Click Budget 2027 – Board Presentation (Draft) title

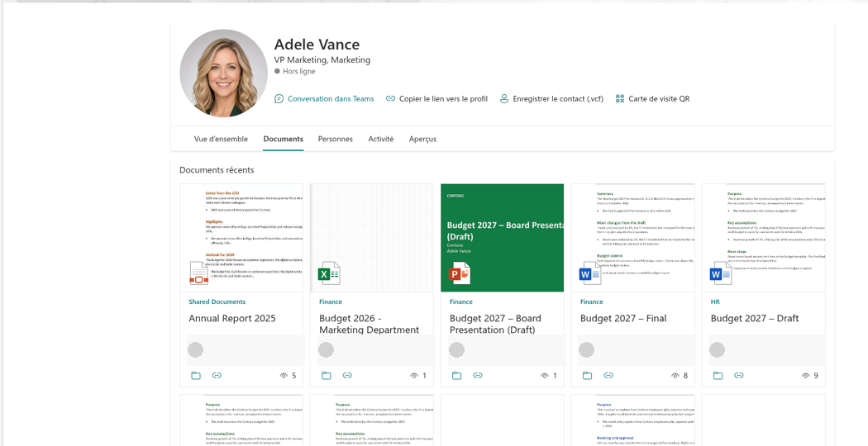point(495,324)
